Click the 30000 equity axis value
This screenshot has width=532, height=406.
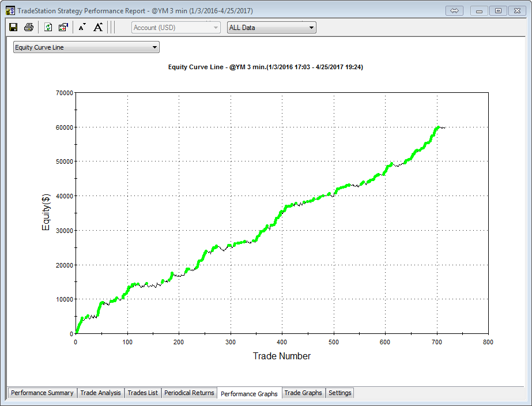tap(65, 231)
